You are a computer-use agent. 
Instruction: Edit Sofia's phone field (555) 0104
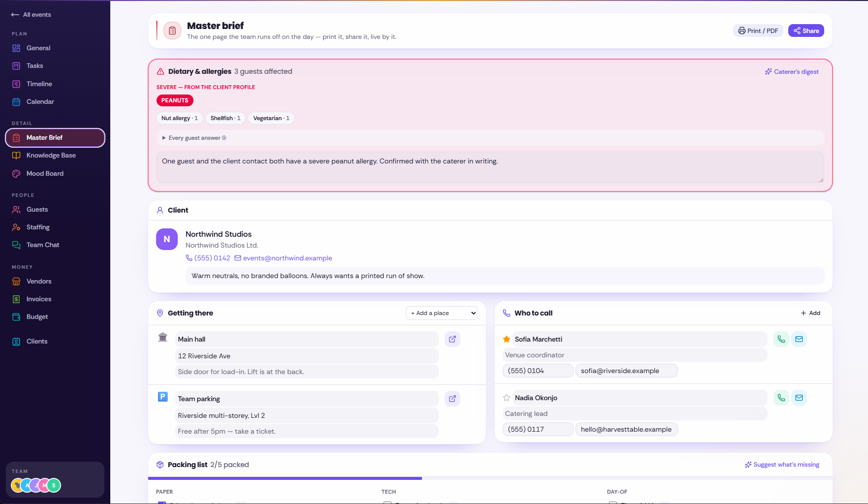538,371
